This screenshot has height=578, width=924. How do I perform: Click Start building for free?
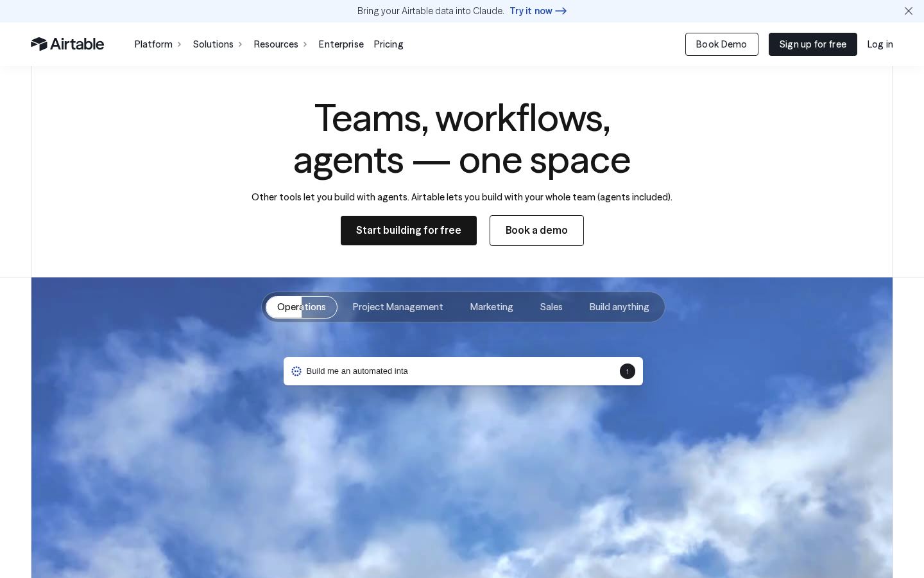409,231
